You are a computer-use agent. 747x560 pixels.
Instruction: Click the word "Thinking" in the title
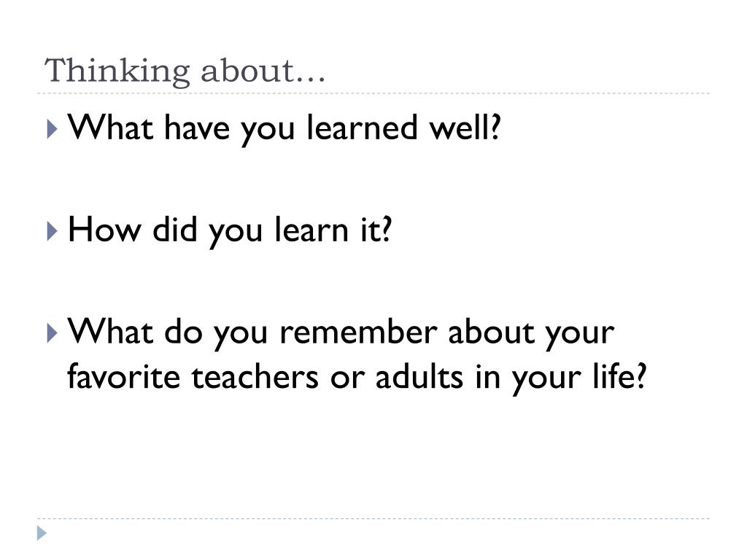117,72
